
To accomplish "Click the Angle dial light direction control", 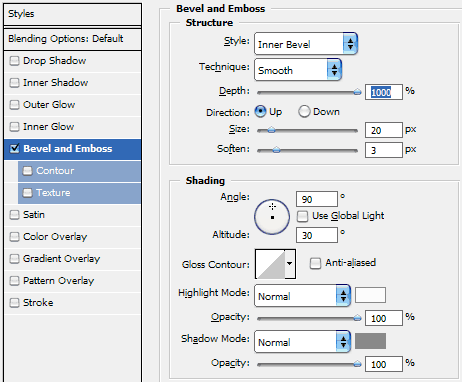I will [x=272, y=217].
